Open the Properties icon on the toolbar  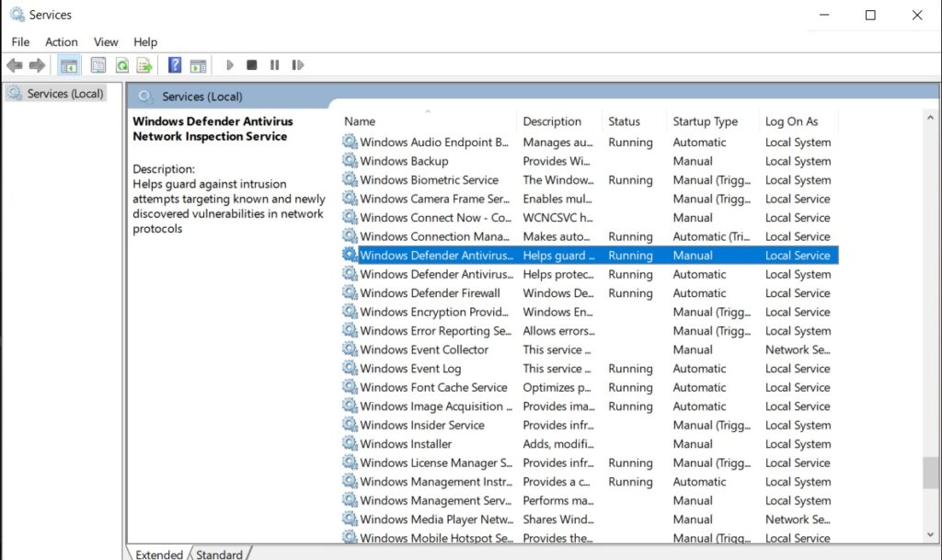click(98, 64)
